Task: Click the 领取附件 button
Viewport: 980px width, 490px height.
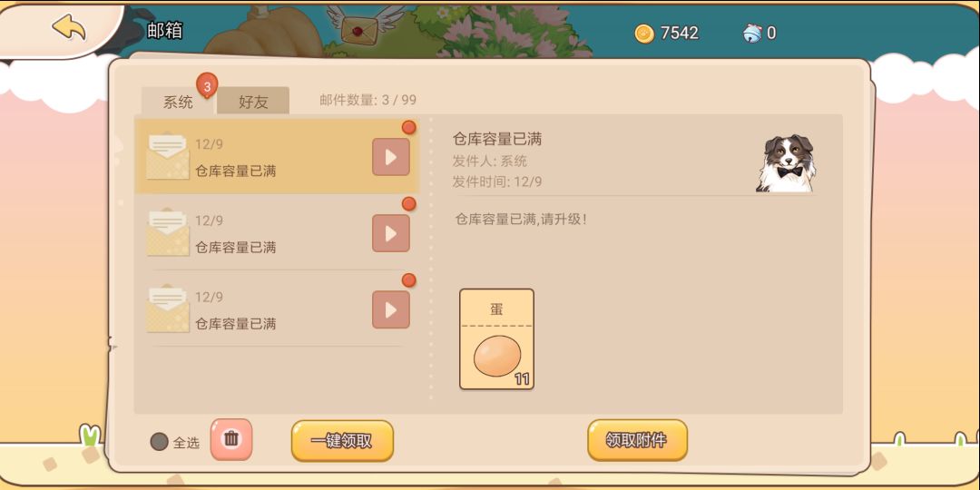Action: click(x=638, y=440)
